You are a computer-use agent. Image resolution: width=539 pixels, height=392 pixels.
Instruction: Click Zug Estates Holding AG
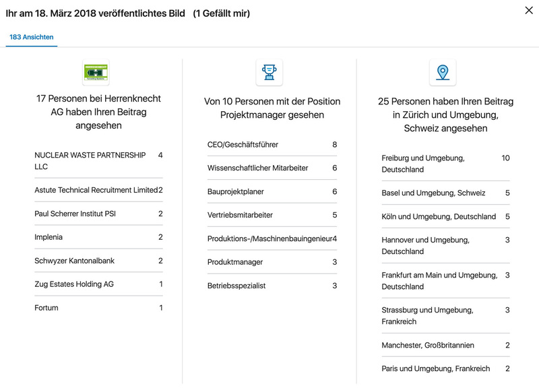coord(74,284)
